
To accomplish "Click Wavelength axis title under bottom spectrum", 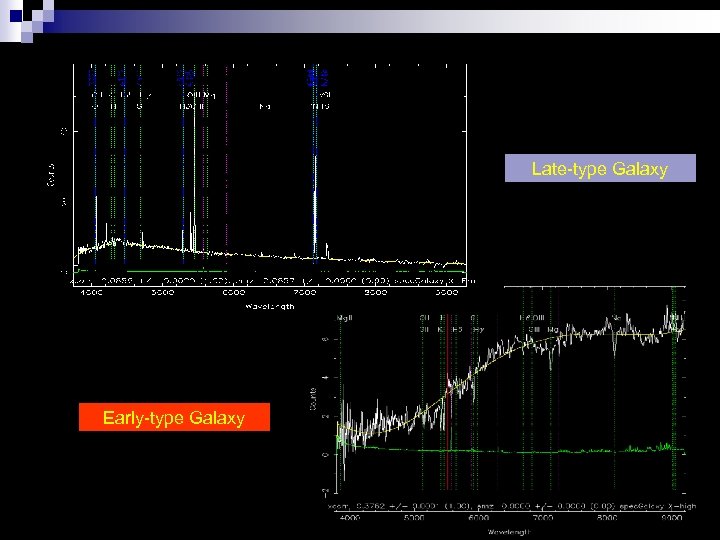I will 509,532.
